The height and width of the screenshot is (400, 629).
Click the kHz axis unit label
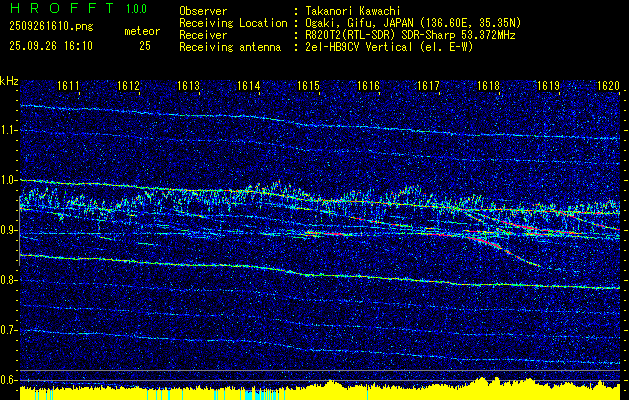click(9, 80)
